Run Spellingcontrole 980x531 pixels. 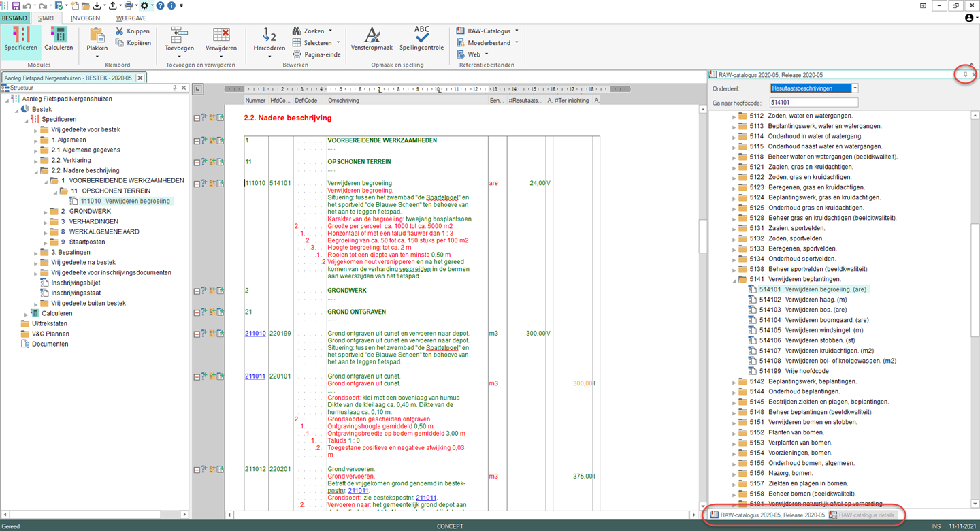pyautogui.click(x=421, y=39)
